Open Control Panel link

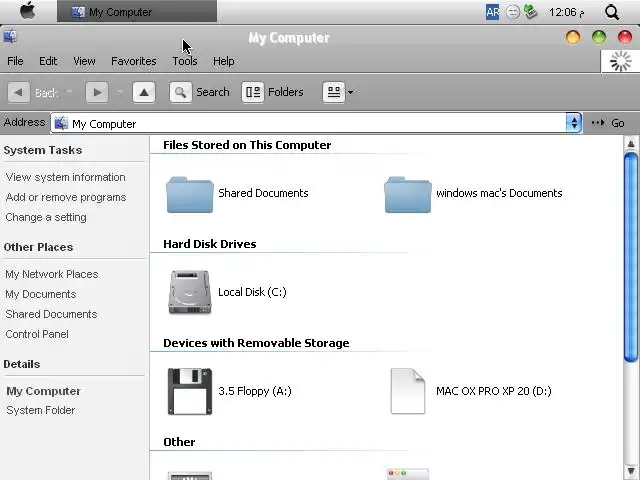pyautogui.click(x=37, y=334)
